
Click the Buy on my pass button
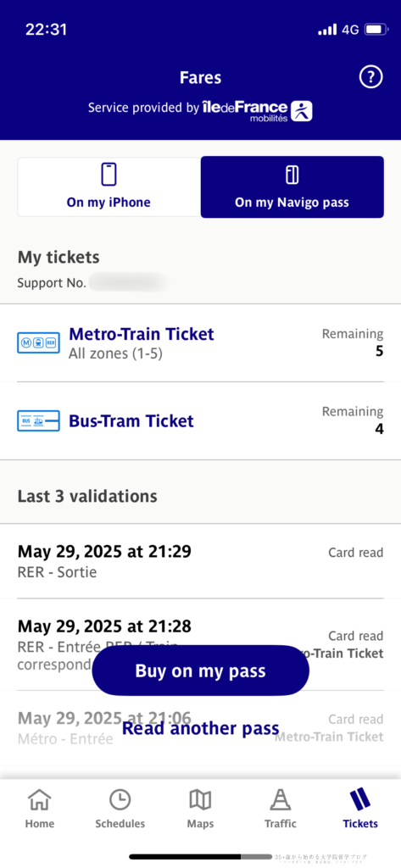click(x=200, y=671)
